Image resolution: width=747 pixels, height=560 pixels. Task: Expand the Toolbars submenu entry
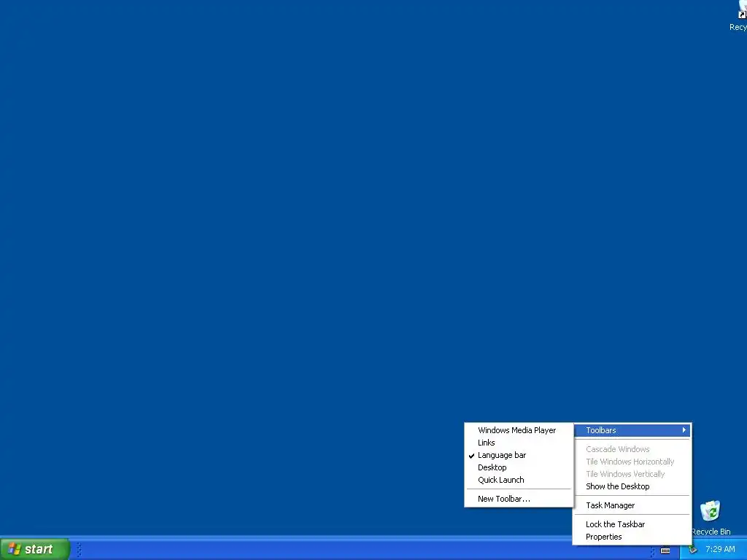coord(632,430)
